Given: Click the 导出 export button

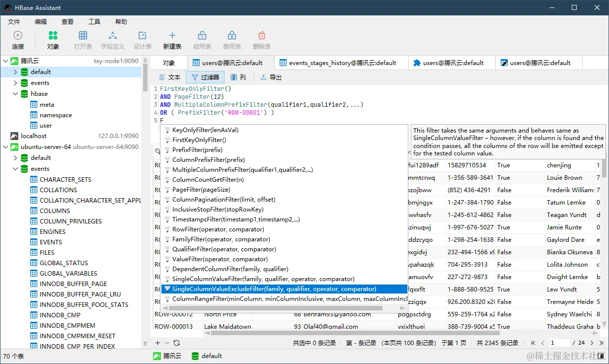Looking at the screenshot, I should coord(271,77).
